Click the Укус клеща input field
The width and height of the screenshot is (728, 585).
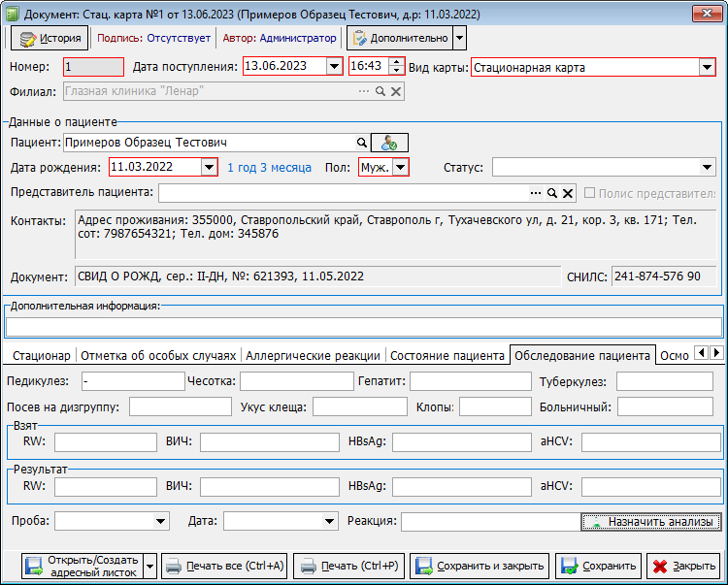click(360, 406)
